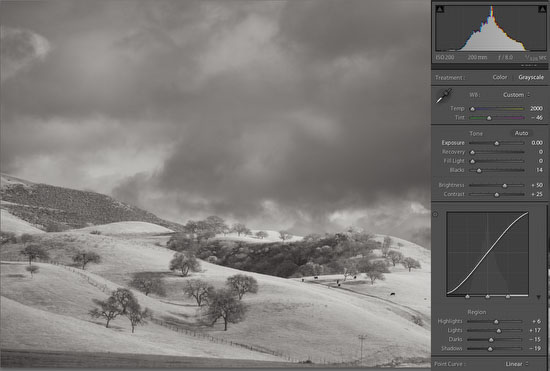Click the tone curve shadows split marker
This screenshot has height=371, width=550.
coord(467,297)
